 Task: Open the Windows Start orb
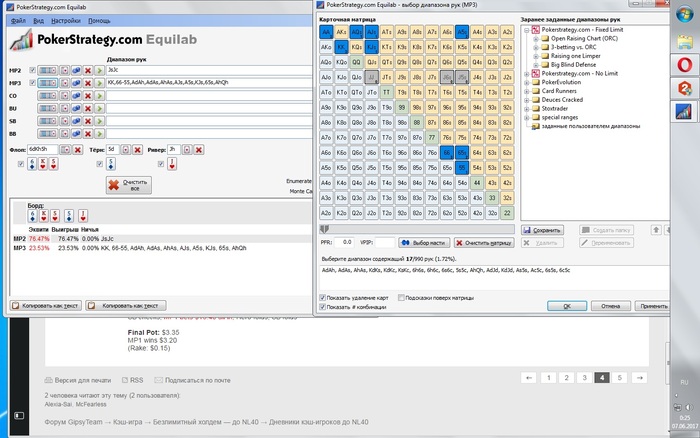pyautogui.click(x=685, y=14)
